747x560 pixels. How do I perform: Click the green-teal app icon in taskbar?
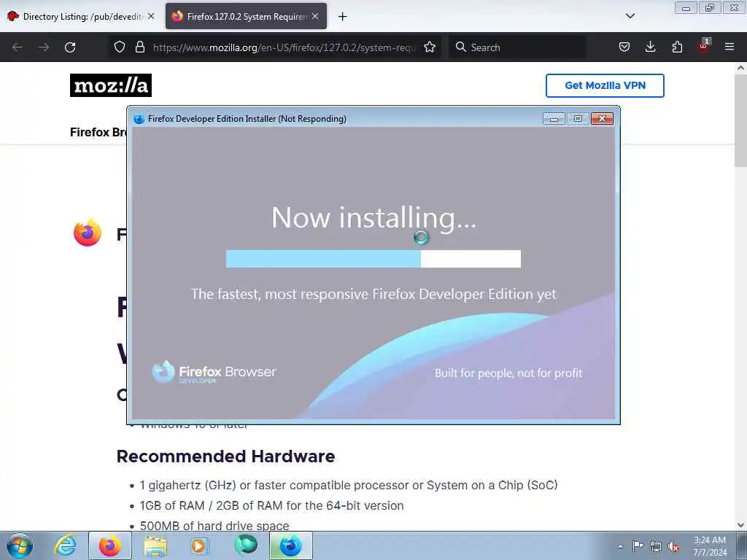click(x=246, y=545)
